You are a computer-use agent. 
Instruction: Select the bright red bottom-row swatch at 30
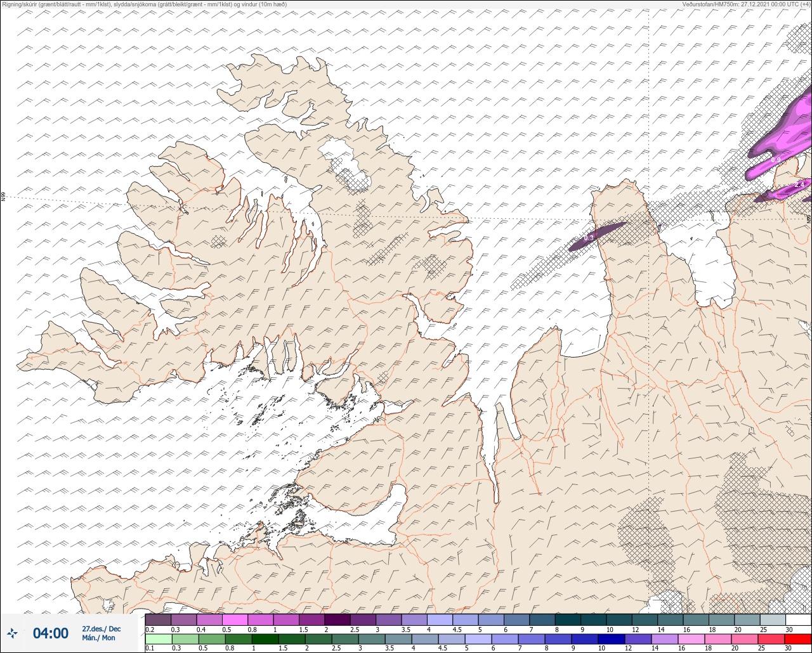[798, 638]
